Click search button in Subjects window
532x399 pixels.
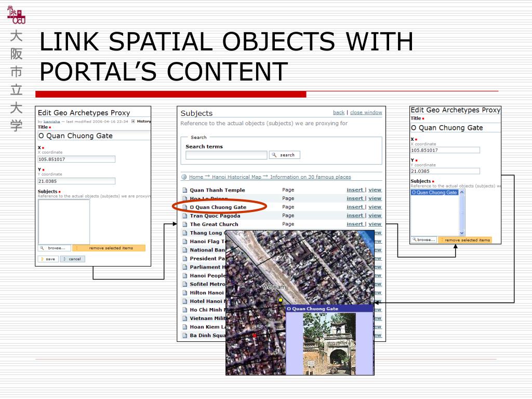(x=284, y=155)
